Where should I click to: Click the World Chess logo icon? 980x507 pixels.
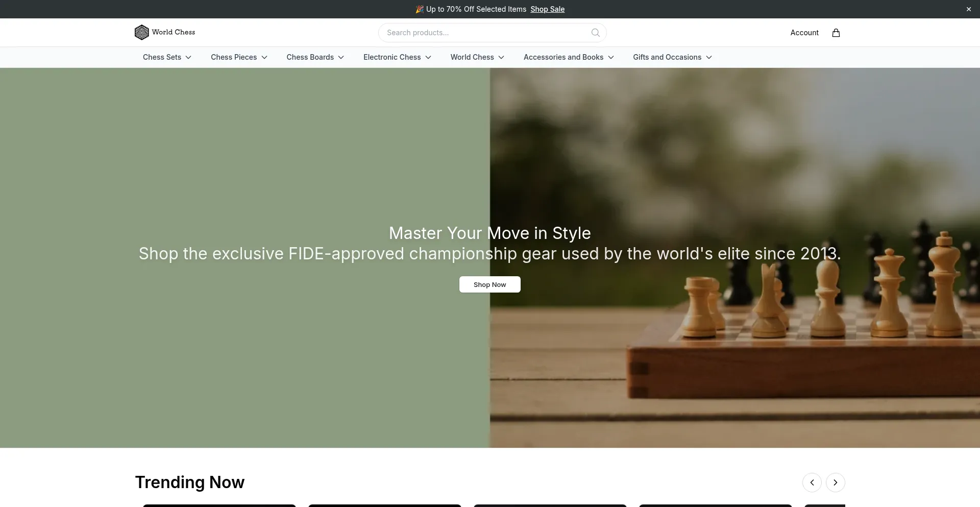point(141,32)
